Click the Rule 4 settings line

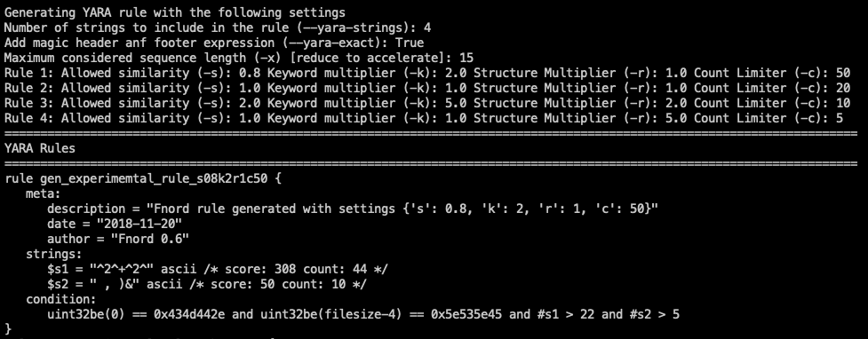(424, 118)
